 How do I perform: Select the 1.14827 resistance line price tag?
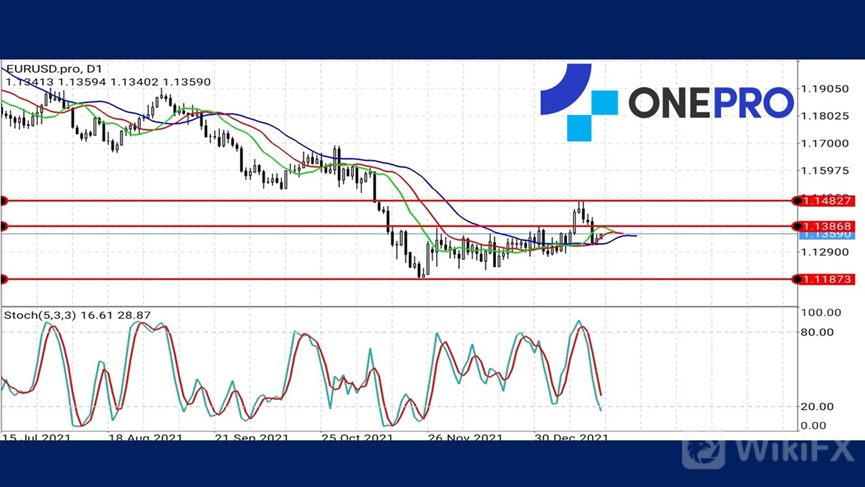(x=825, y=201)
